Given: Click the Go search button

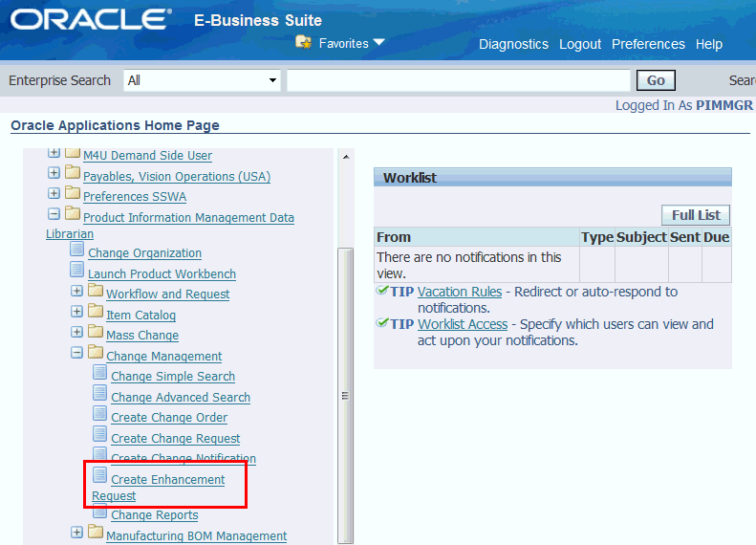Looking at the screenshot, I should pyautogui.click(x=656, y=80).
